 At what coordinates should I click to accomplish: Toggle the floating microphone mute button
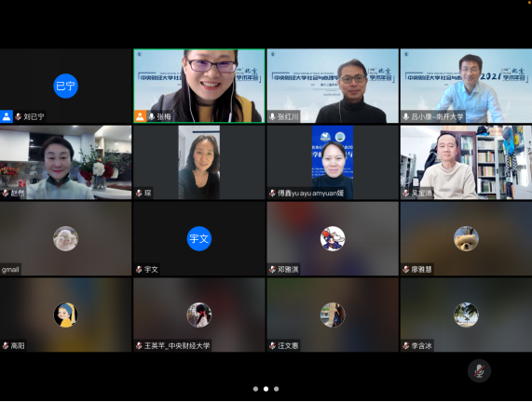479,370
